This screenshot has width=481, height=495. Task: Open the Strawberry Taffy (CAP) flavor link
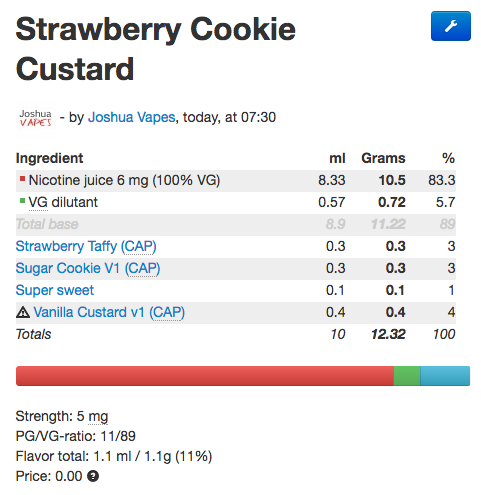[86, 246]
